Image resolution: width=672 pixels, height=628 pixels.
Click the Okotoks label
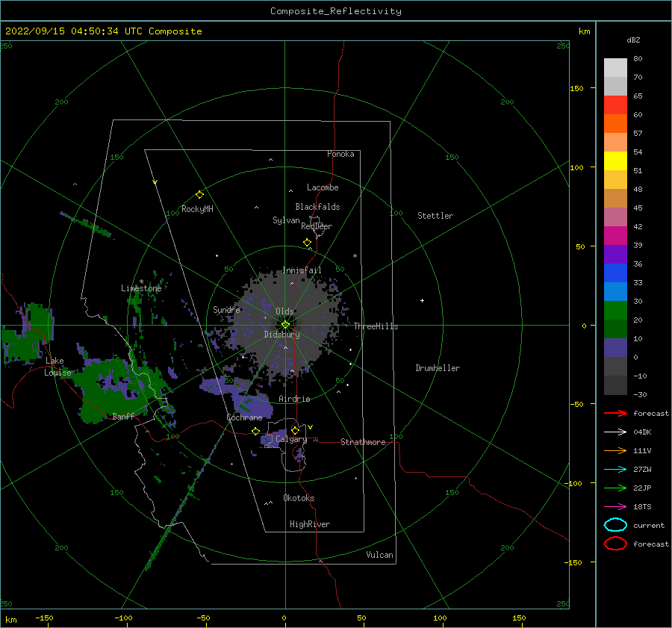299,498
